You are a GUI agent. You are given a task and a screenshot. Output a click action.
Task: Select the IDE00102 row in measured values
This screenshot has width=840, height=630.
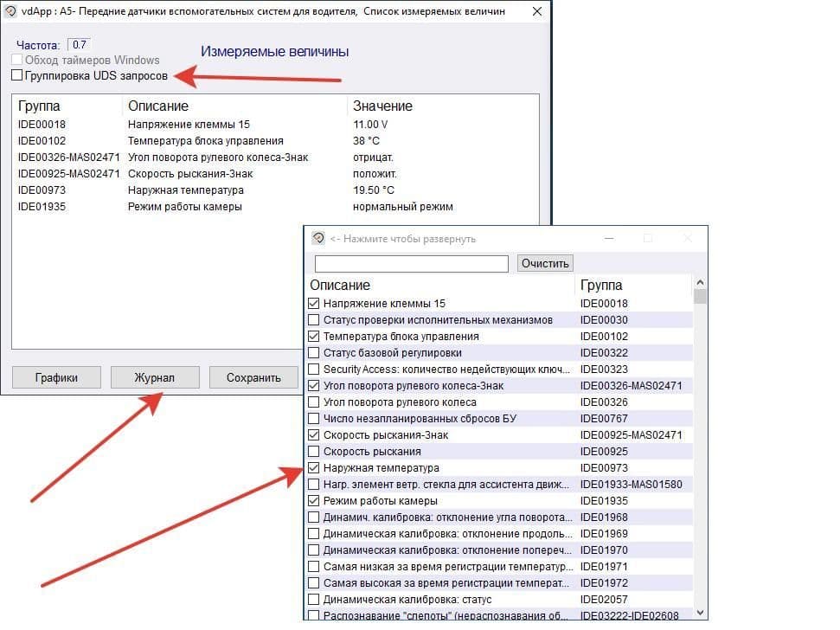click(275, 141)
